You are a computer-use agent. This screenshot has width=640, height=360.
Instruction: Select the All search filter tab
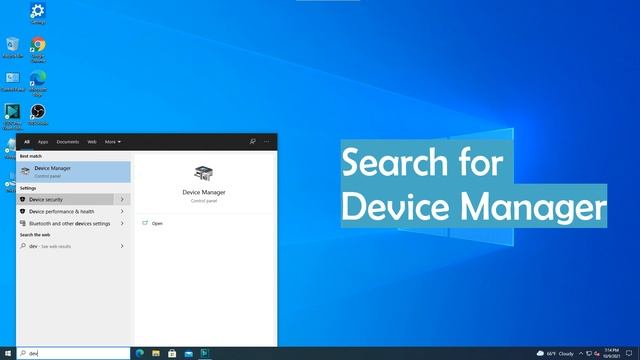27,142
